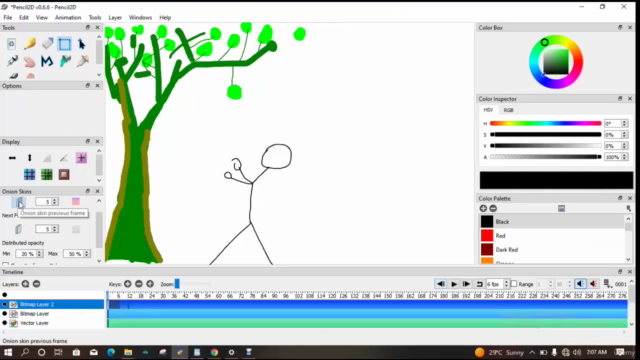The height and width of the screenshot is (360, 640).
Task: Toggle sound playback speaker icon
Action: (580, 284)
